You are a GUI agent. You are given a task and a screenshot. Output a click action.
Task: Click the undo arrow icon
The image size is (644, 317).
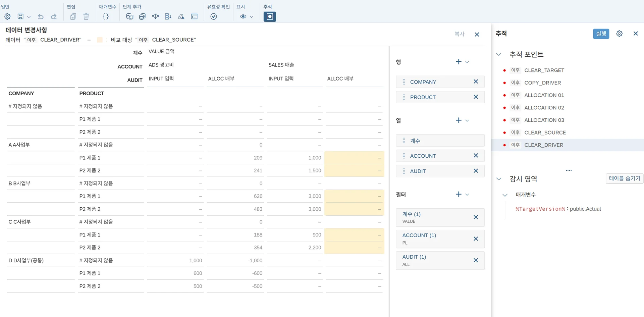click(41, 16)
